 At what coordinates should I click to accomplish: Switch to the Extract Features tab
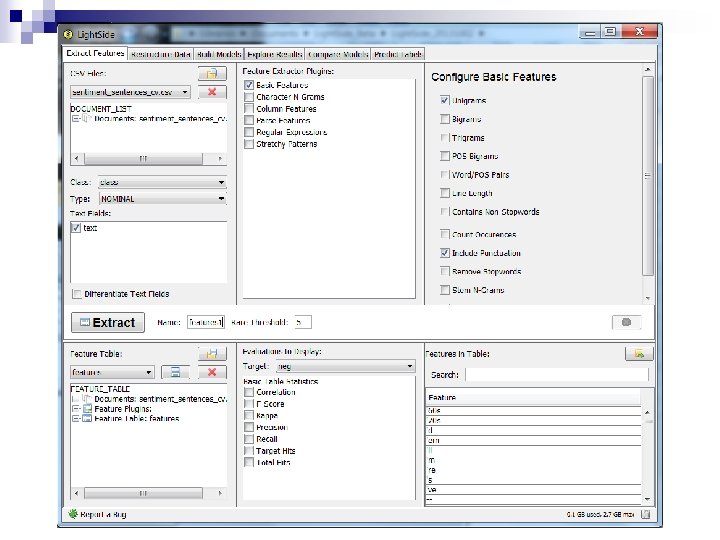(95, 53)
